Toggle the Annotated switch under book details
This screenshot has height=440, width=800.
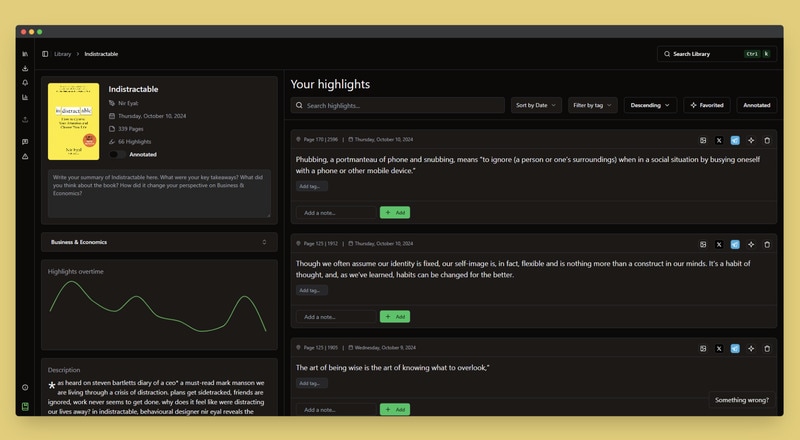(x=117, y=154)
